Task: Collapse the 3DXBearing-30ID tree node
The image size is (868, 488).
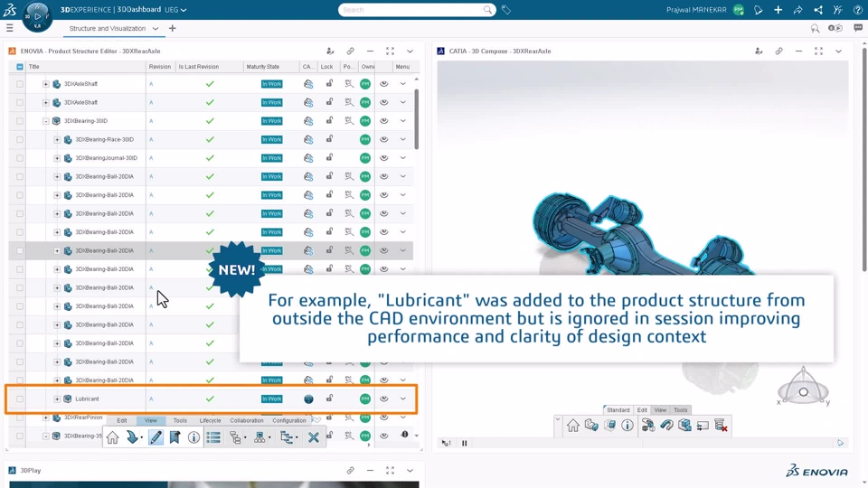Action: [x=45, y=121]
